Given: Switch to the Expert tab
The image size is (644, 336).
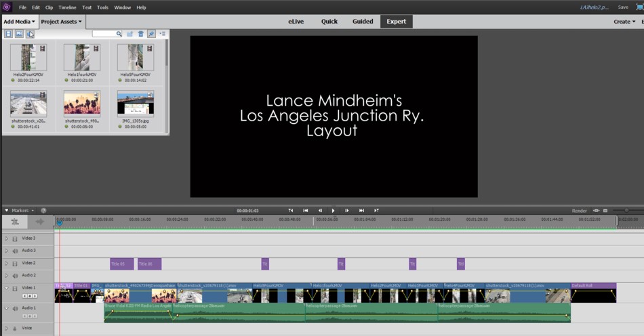Looking at the screenshot, I should click(x=397, y=21).
